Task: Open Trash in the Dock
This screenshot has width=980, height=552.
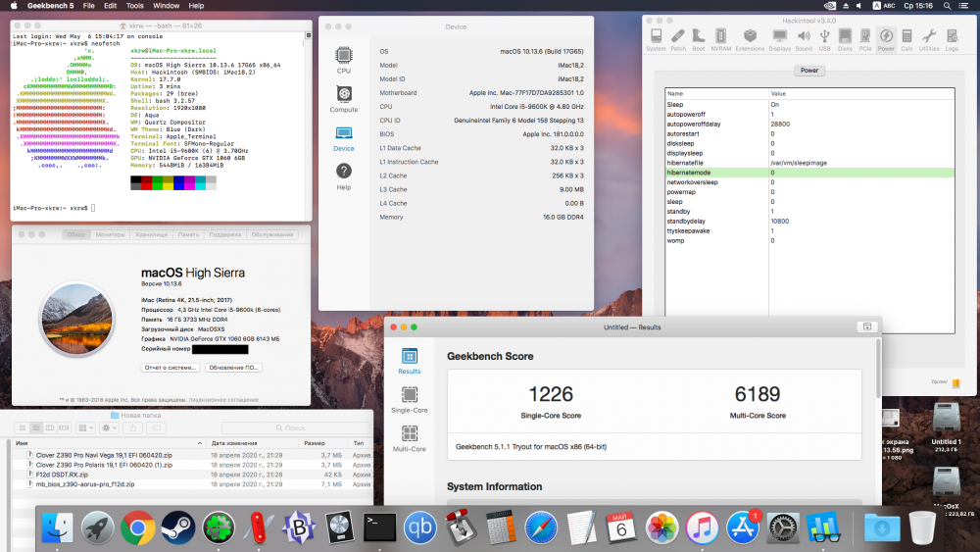Action: (922, 528)
